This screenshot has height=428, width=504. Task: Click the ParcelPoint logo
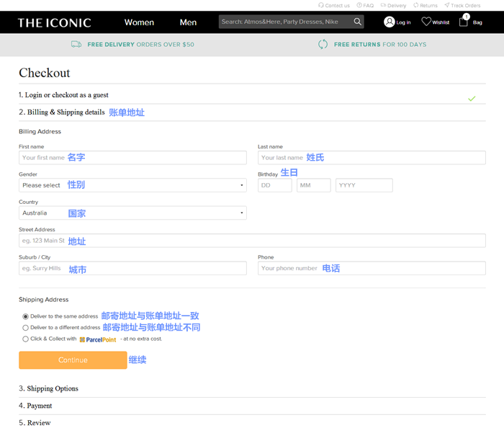pos(98,339)
